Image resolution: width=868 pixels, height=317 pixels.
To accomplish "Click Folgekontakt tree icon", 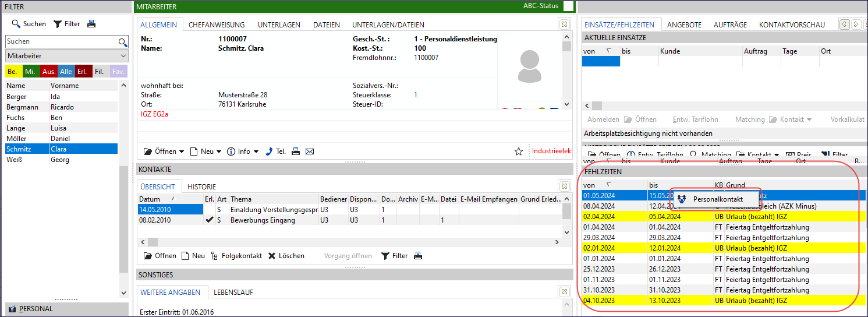I will click(x=215, y=256).
